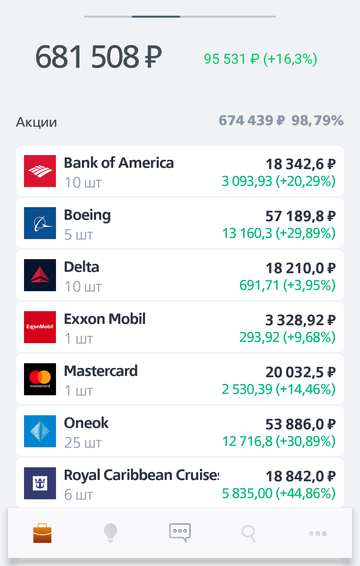The image size is (360, 566).
Task: Open Mastercard stock position row
Action: pos(180,379)
